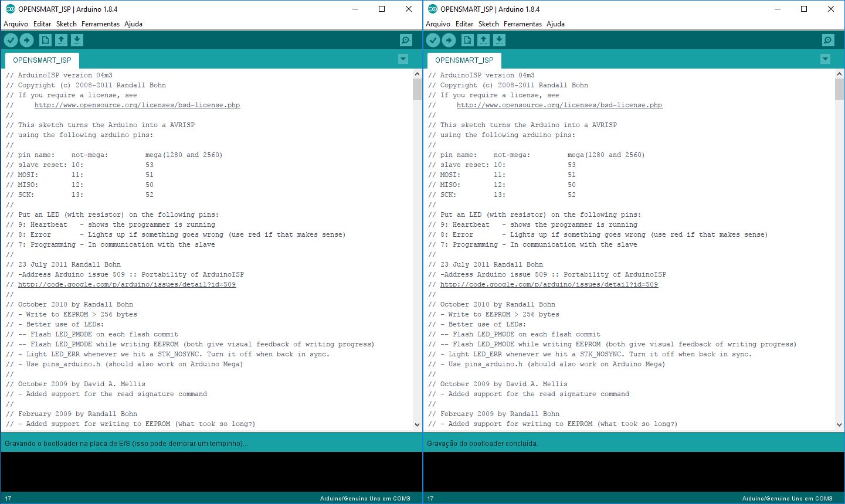This screenshot has width=845, height=504.
Task: Click 'Arduino/Genuino Uno em COM3' in left status bar
Action: (x=365, y=499)
